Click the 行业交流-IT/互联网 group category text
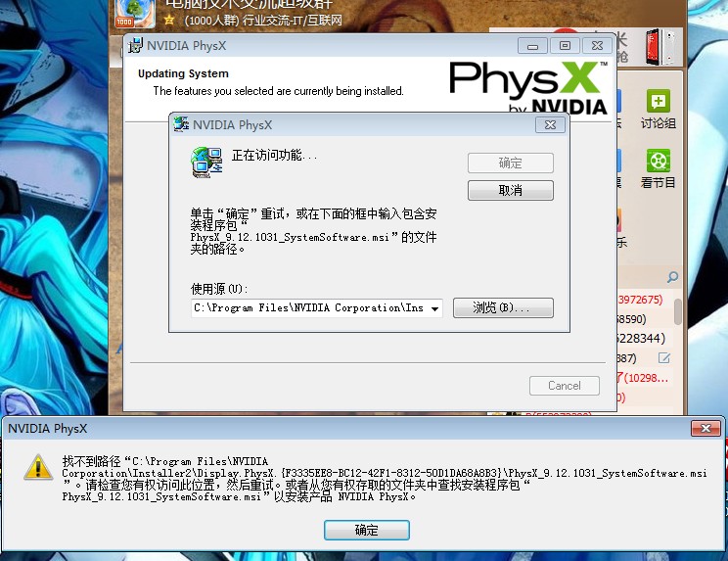 pyautogui.click(x=292, y=20)
